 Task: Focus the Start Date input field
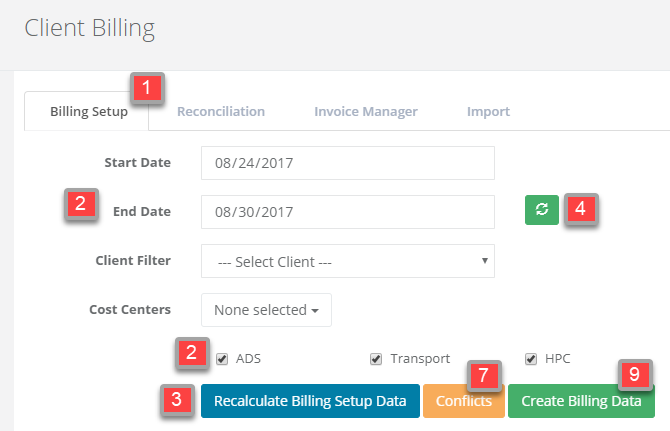[x=348, y=163]
